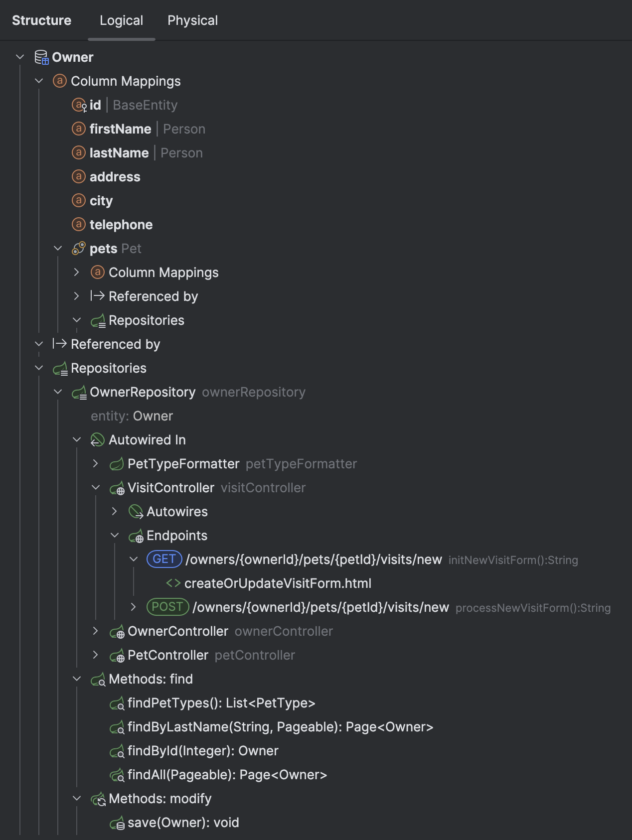Expand Column Mappings under pets

[77, 272]
